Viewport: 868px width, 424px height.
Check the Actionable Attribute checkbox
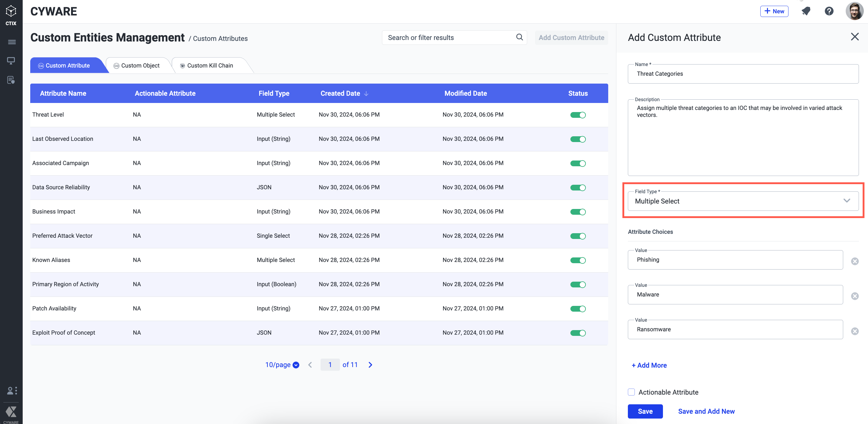[x=631, y=392]
